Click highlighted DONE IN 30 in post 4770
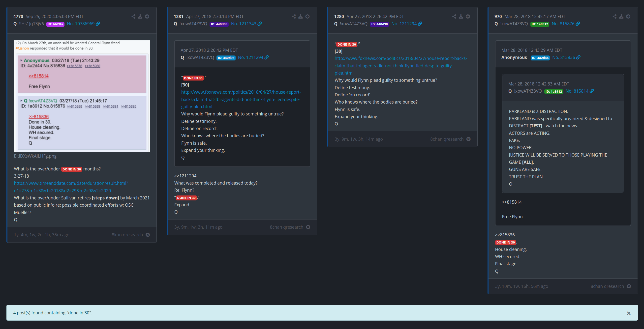Image resolution: width=644 pixels, height=329 pixels. pos(72,169)
